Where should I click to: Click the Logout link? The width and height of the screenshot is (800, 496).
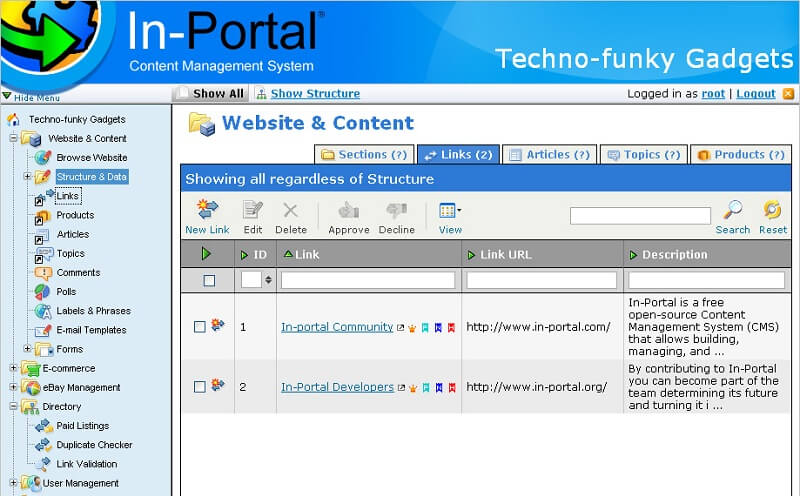756,94
